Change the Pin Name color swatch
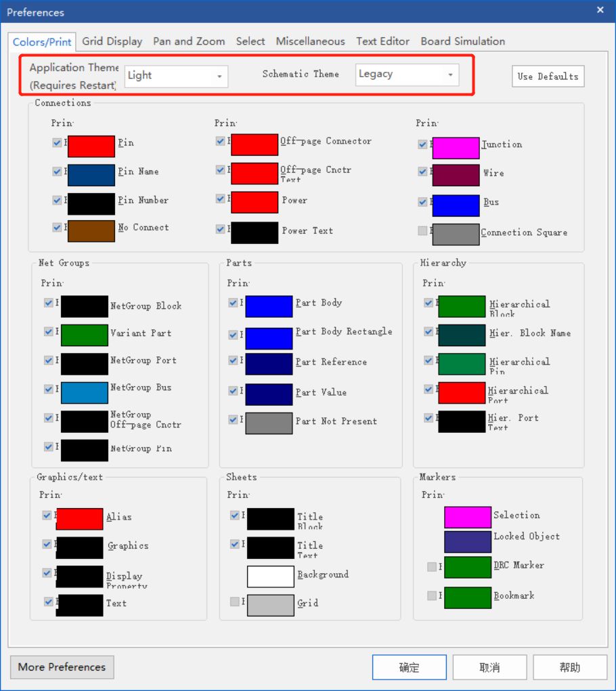The width and height of the screenshot is (616, 691). pyautogui.click(x=91, y=175)
